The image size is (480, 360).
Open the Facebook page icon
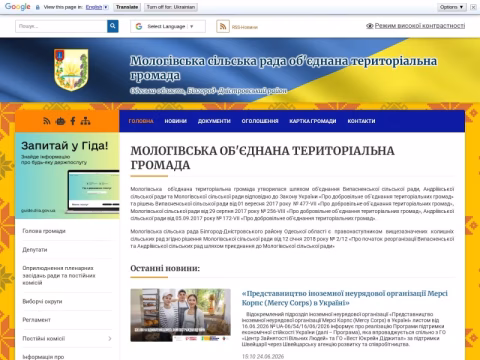click(73, 121)
